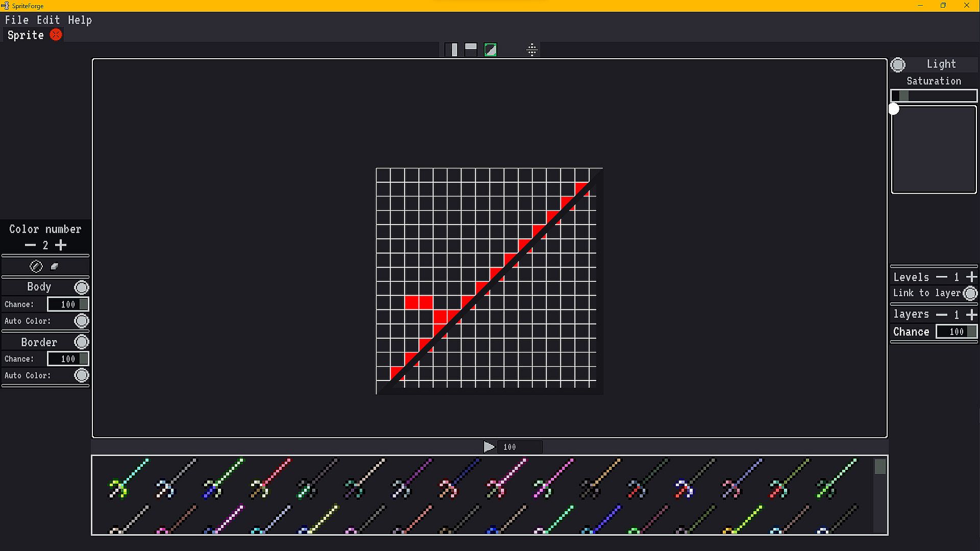Increase the layers count with plus
Viewport: 980px width, 551px height.
click(971, 315)
